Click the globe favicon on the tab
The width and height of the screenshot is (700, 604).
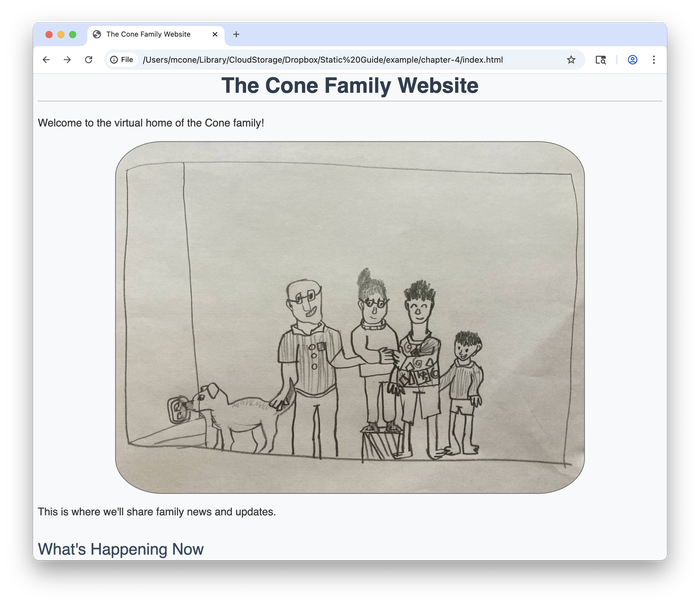pyautogui.click(x=97, y=34)
